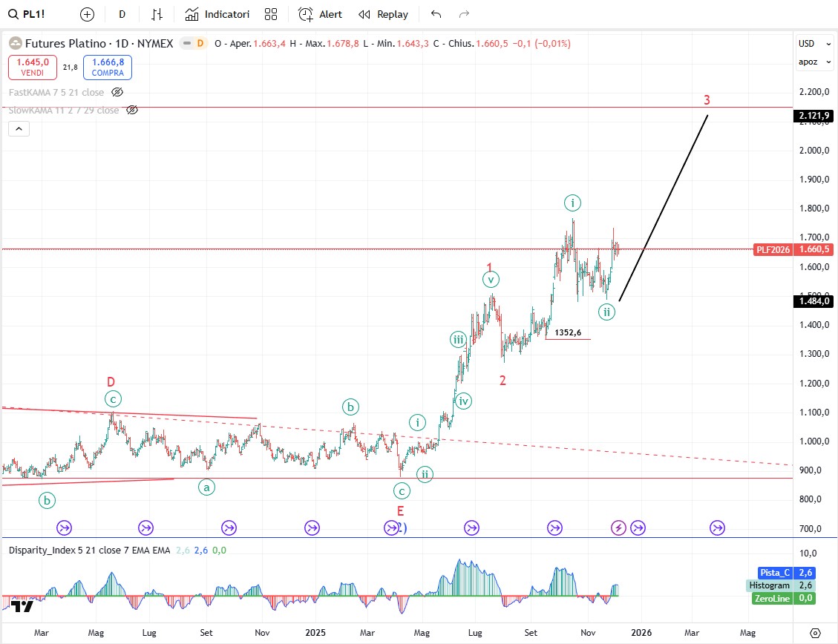
Task: Click the TradingView logo in bottom left
Action: 22,606
